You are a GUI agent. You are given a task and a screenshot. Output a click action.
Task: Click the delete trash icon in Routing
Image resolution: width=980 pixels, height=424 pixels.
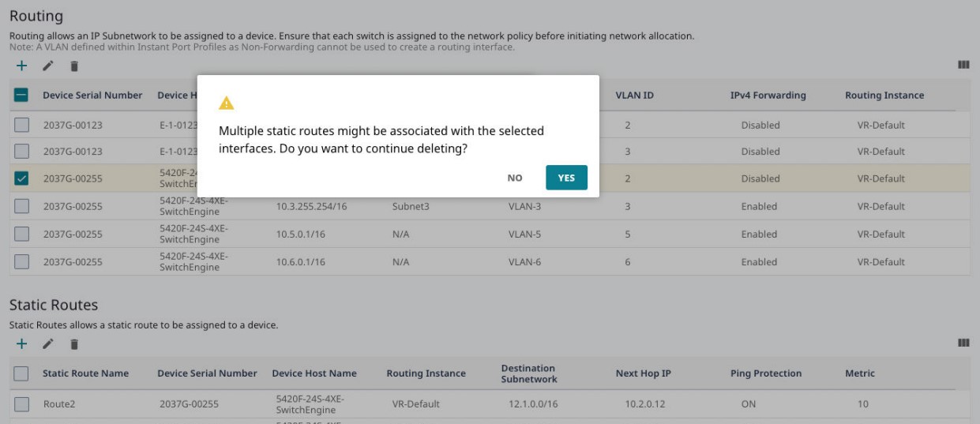pos(74,67)
